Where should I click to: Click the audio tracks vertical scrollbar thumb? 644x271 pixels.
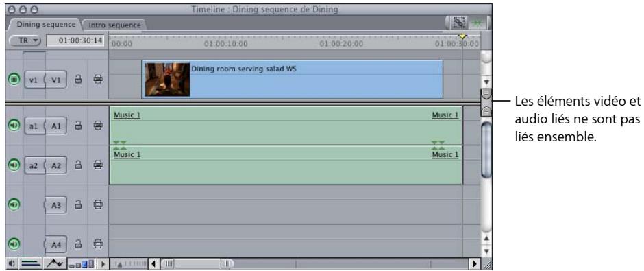pyautogui.click(x=486, y=150)
